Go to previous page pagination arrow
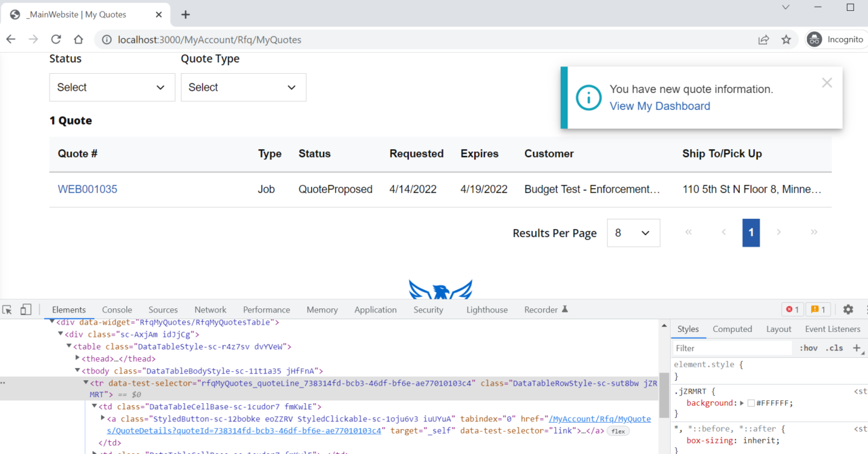868x454 pixels. click(x=724, y=232)
